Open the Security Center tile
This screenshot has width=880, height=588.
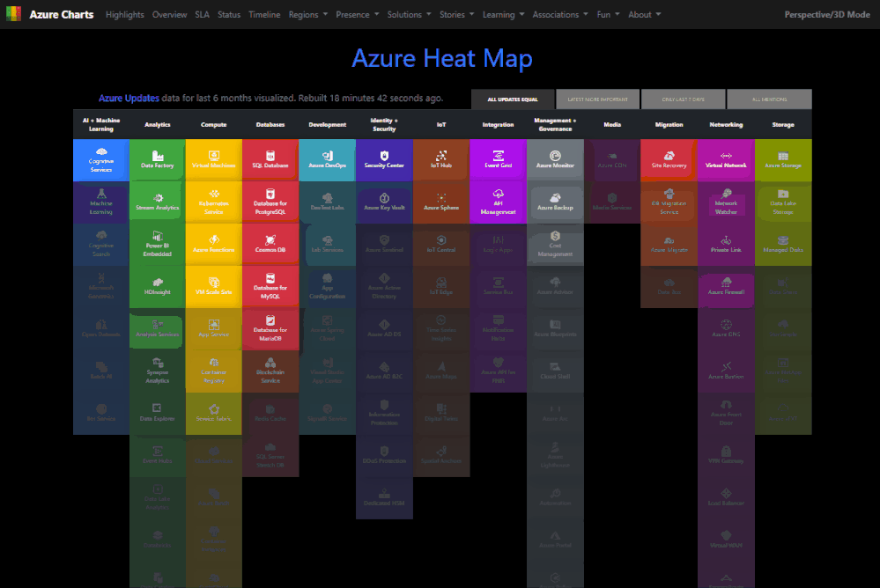pyautogui.click(x=384, y=160)
